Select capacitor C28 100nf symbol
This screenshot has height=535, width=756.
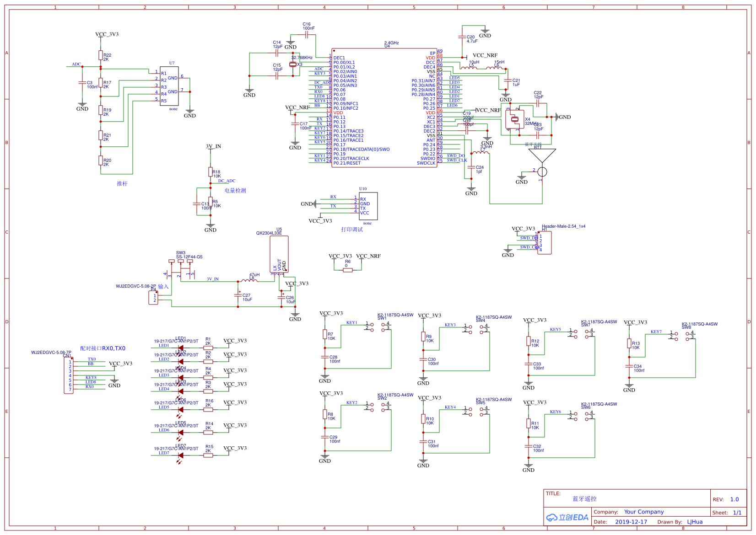325,357
